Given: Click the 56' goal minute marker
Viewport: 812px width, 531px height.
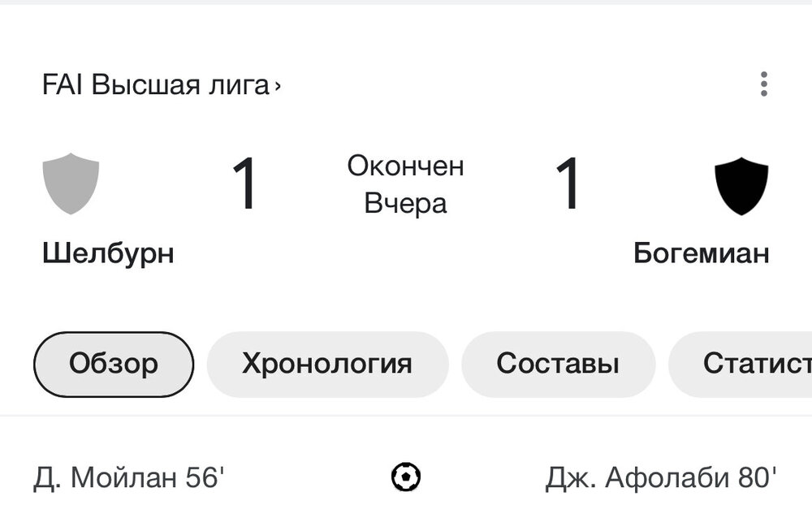Looking at the screenshot, I should click(x=204, y=477).
